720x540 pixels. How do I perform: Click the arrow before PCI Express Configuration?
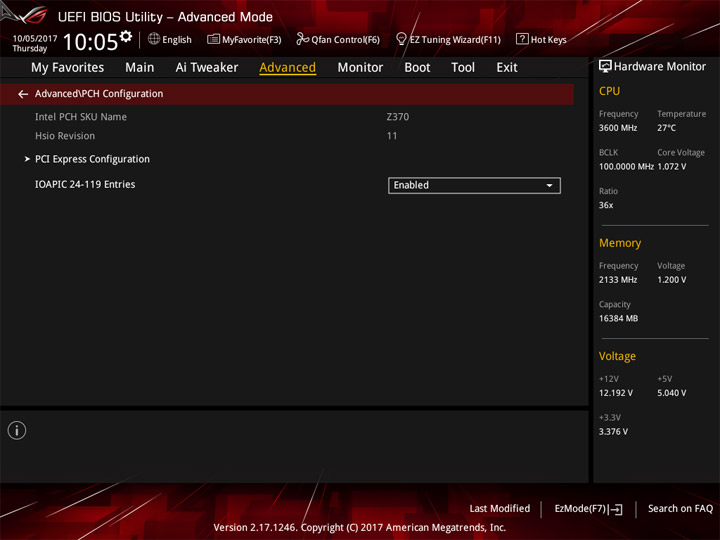click(27, 159)
